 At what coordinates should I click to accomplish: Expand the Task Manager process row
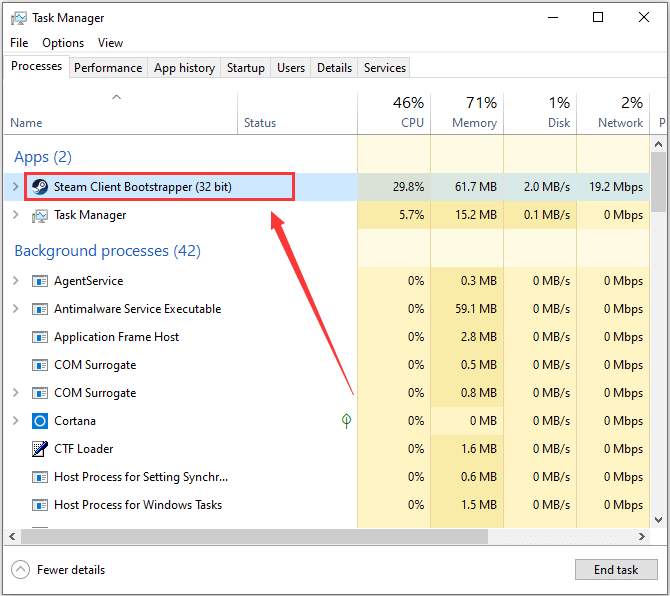coord(16,215)
